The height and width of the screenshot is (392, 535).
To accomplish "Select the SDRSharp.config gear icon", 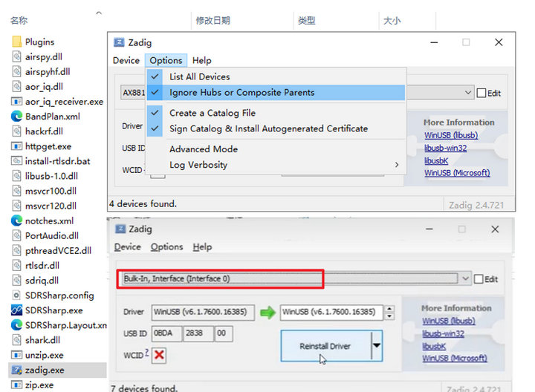I will point(16,295).
